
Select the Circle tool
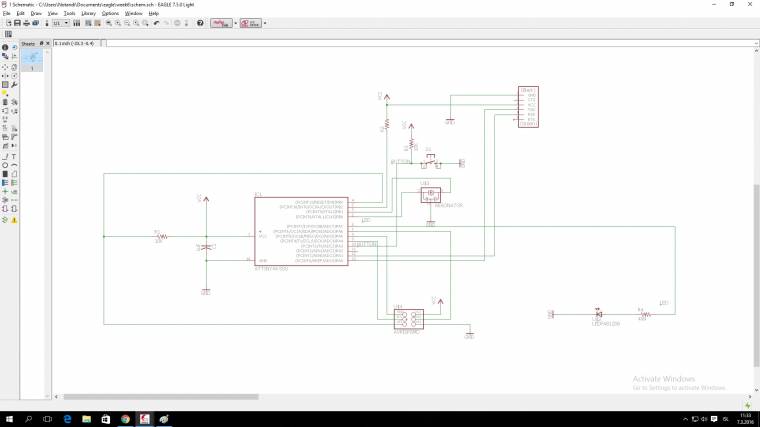(x=5, y=165)
